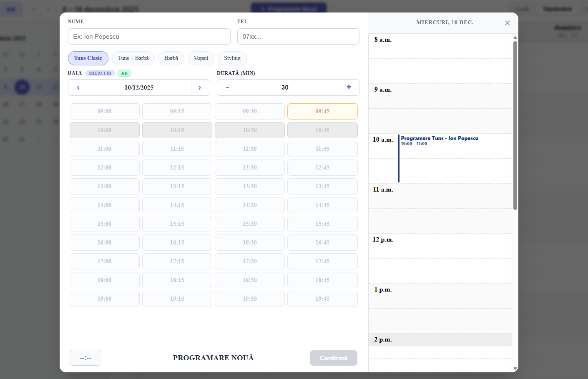Close the Miercuri 10 Dec. day panel

point(508,23)
